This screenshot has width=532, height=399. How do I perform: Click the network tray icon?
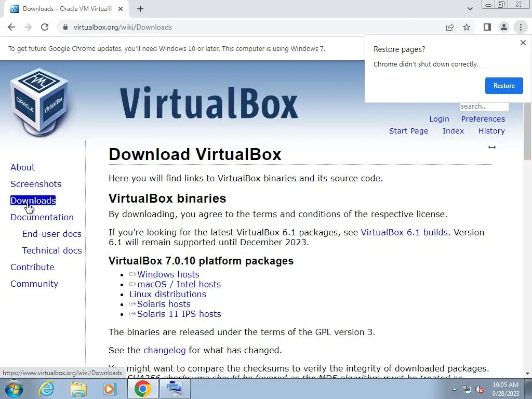click(467, 389)
